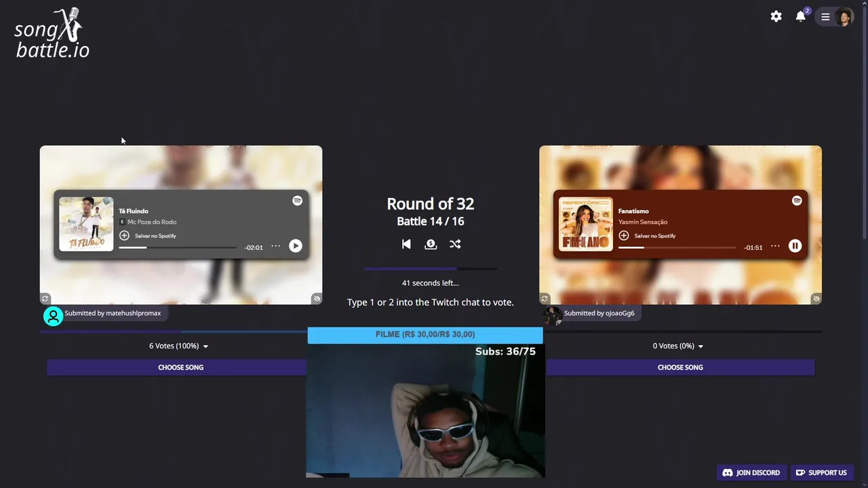Open the Tá Fluindo song title link
The image size is (868, 488).
pyautogui.click(x=134, y=211)
